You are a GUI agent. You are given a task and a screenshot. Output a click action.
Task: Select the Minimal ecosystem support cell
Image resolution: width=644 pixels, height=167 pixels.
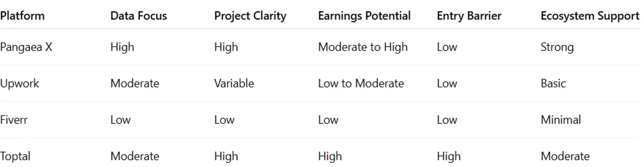[560, 120]
